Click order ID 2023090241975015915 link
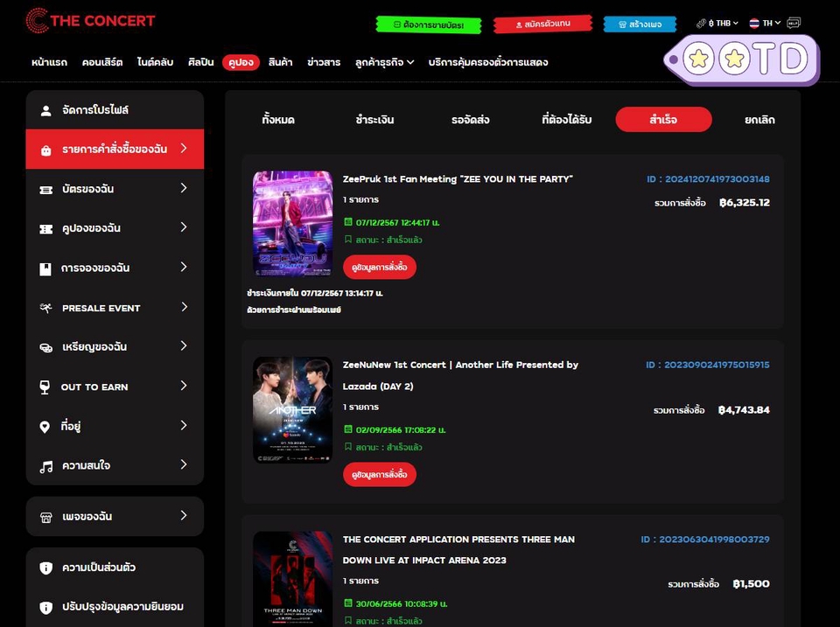840x627 pixels. pyautogui.click(x=707, y=365)
